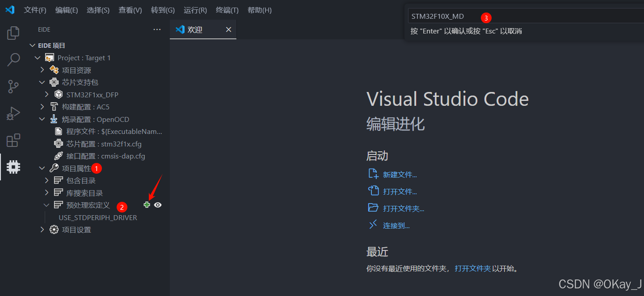Open the Source Control view
The height and width of the screenshot is (296, 644).
[x=13, y=87]
